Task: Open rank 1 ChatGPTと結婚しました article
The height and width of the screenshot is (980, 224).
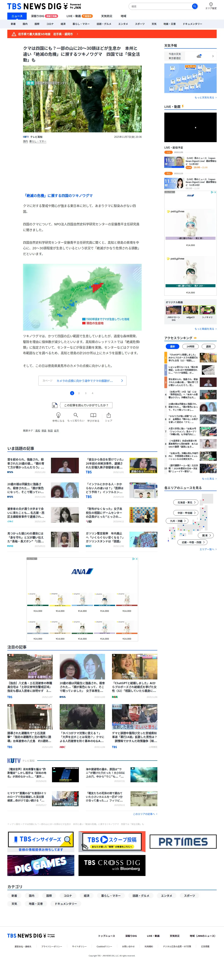Action: (x=191, y=358)
